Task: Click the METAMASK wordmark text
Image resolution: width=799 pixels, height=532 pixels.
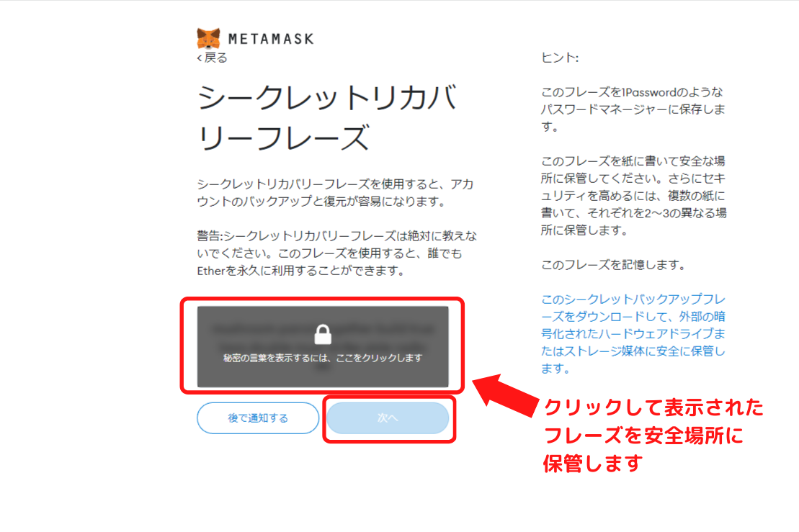Action: (271, 39)
